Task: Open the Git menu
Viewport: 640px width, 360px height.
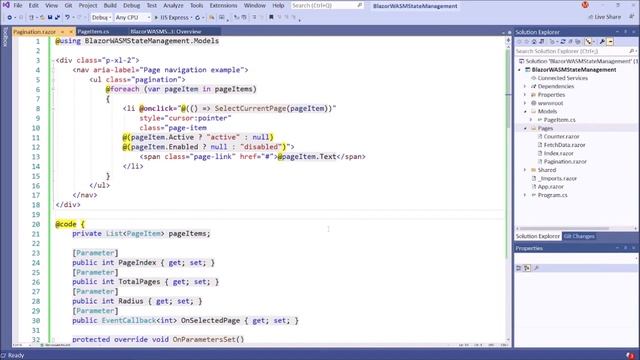Action: pos(68,5)
